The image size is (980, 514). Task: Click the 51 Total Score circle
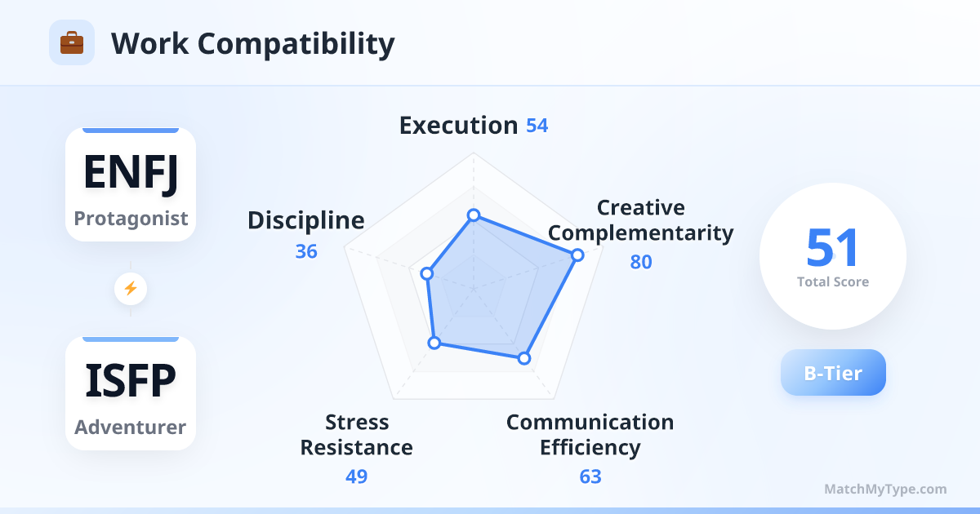[x=833, y=256]
